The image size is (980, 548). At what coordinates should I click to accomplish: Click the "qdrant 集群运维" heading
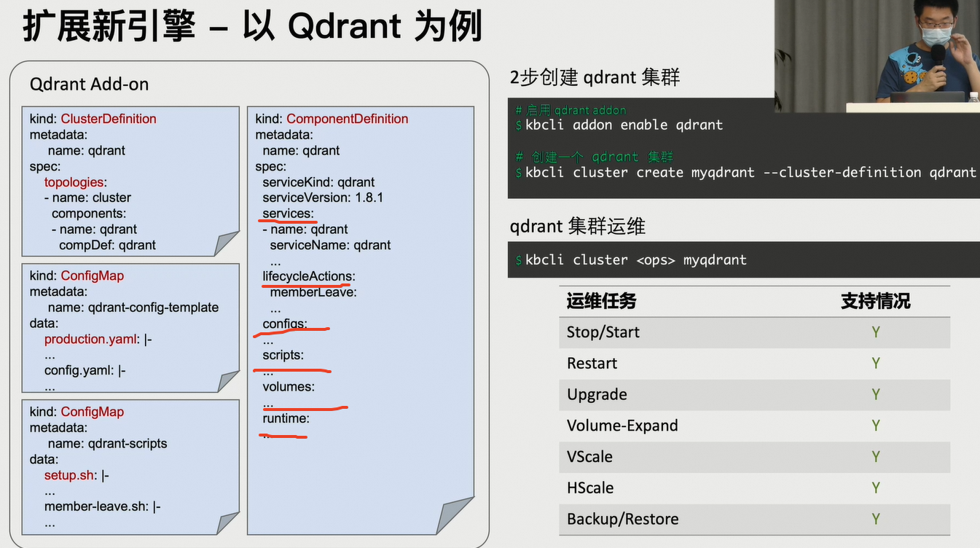click(577, 227)
